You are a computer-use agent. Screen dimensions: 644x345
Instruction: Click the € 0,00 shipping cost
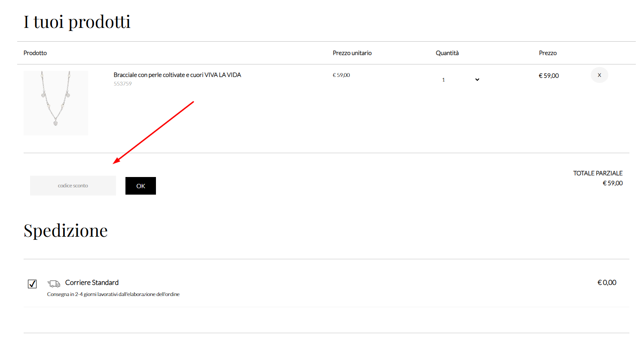607,283
